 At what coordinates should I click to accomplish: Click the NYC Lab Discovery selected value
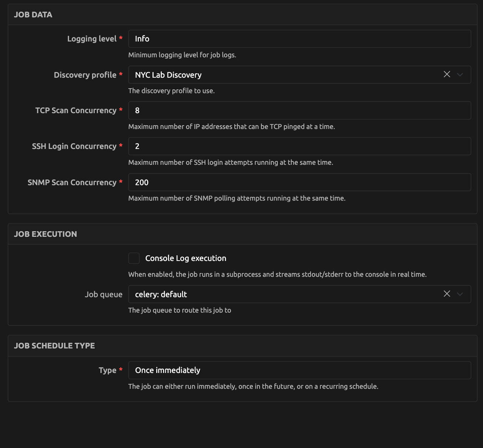coord(168,75)
